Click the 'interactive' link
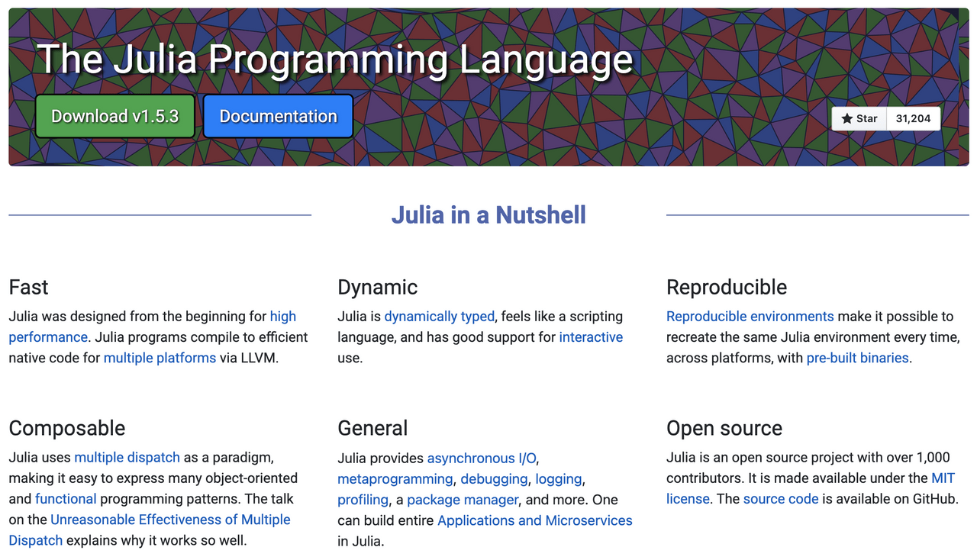The image size is (977, 560). 591,336
